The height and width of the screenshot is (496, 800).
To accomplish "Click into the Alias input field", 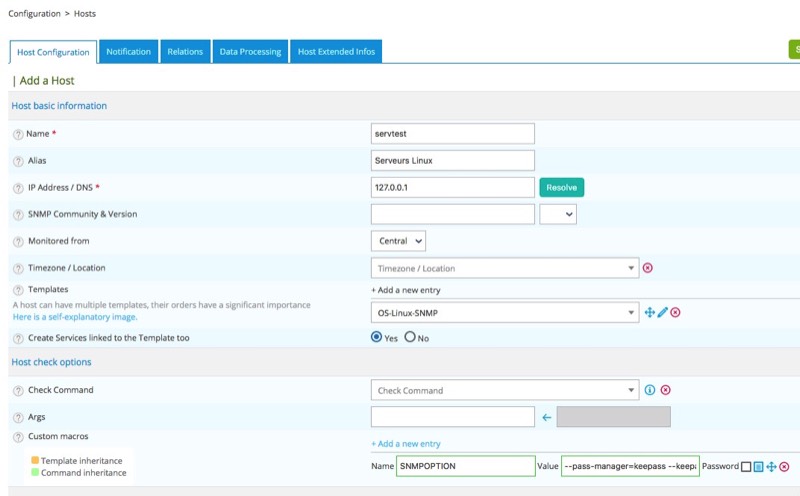I will pyautogui.click(x=452, y=160).
